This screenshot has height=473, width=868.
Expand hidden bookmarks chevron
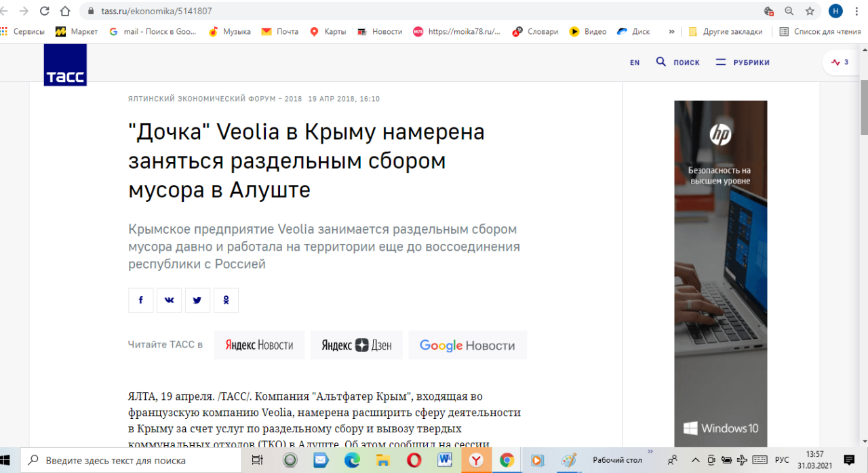pyautogui.click(x=671, y=31)
